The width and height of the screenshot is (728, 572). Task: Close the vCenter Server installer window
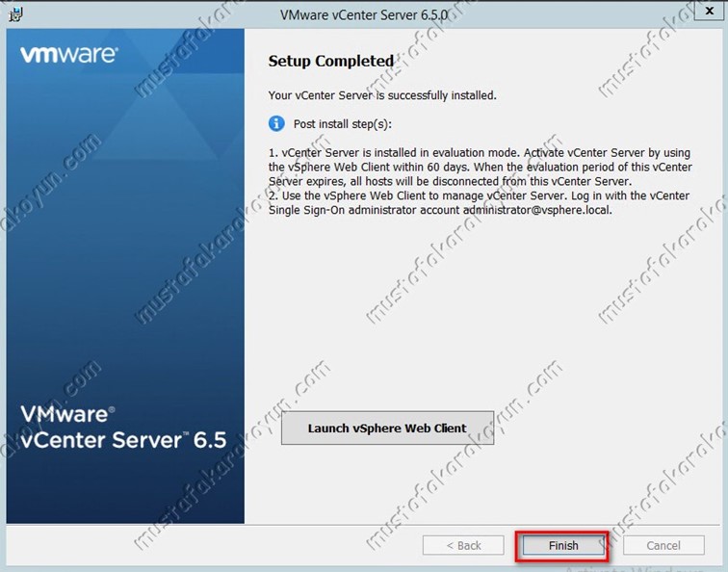click(709, 11)
